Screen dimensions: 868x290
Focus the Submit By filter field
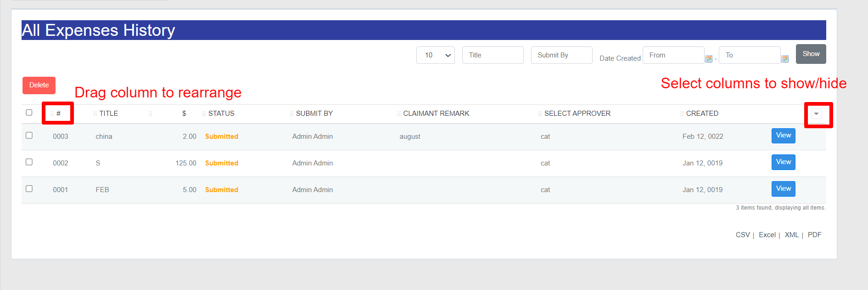[561, 55]
